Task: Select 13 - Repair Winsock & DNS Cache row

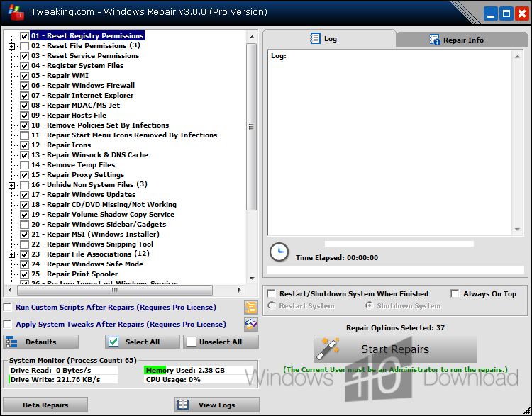Action: pyautogui.click(x=89, y=155)
